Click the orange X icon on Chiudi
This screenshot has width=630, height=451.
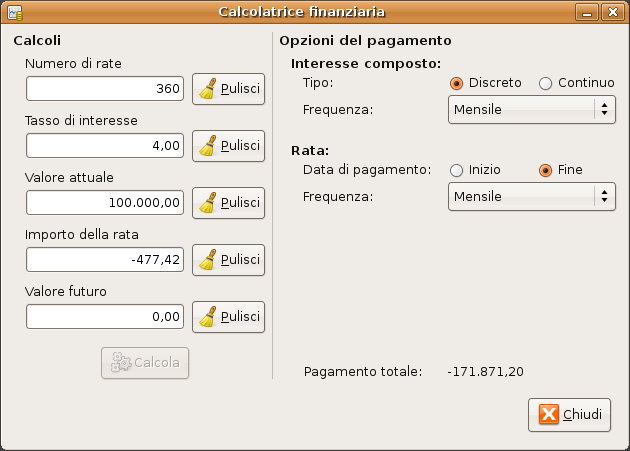(549, 414)
